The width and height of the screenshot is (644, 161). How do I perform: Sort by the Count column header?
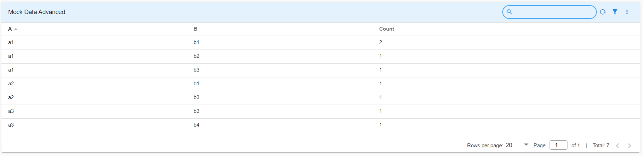point(386,29)
